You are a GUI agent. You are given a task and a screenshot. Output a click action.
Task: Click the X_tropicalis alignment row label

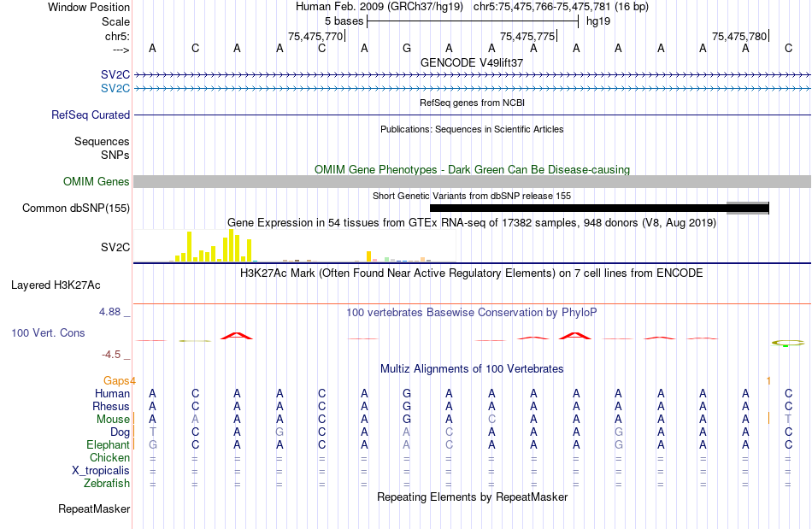[101, 471]
